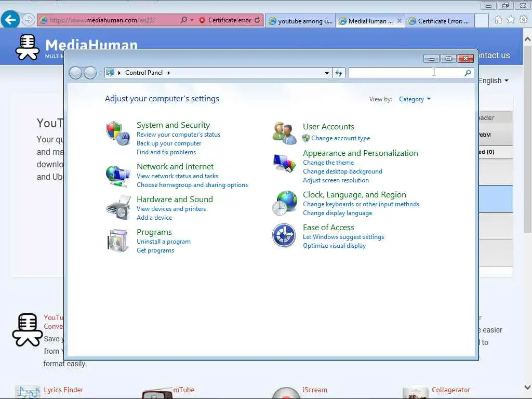Screen dimensions: 532x399
Task: Open Internet Explorer tools gear icon
Action: (x=524, y=20)
